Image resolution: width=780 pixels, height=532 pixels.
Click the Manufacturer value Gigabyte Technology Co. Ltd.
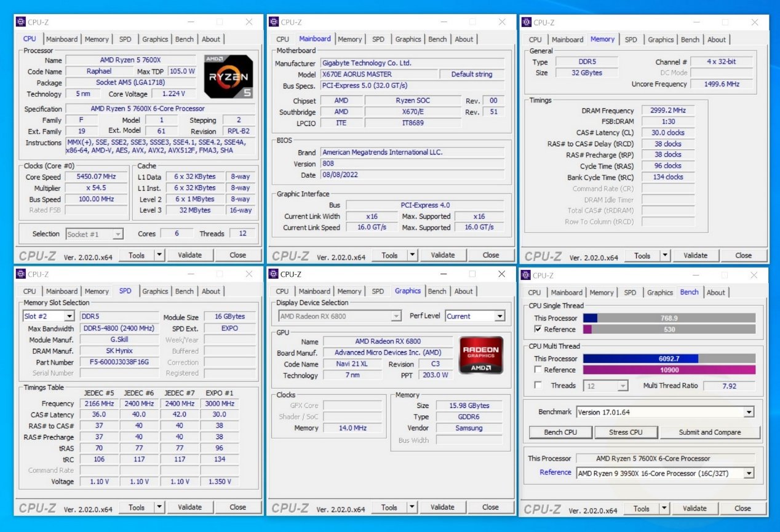coord(412,63)
